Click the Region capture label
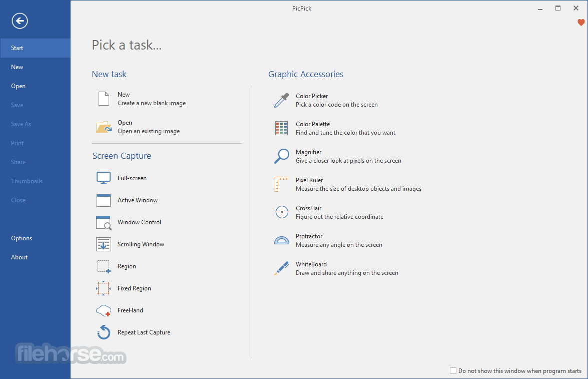This screenshot has height=379, width=588. tap(127, 266)
